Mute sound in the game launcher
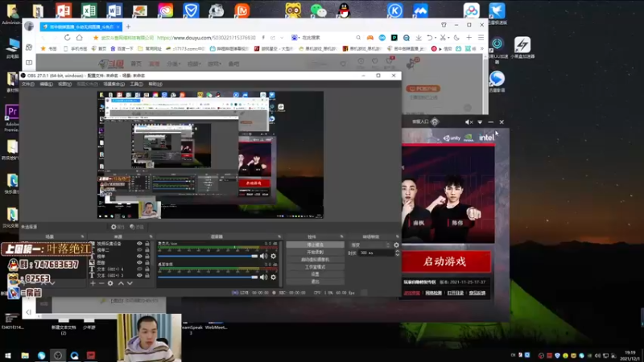Image resolution: width=644 pixels, height=362 pixels. click(469, 122)
